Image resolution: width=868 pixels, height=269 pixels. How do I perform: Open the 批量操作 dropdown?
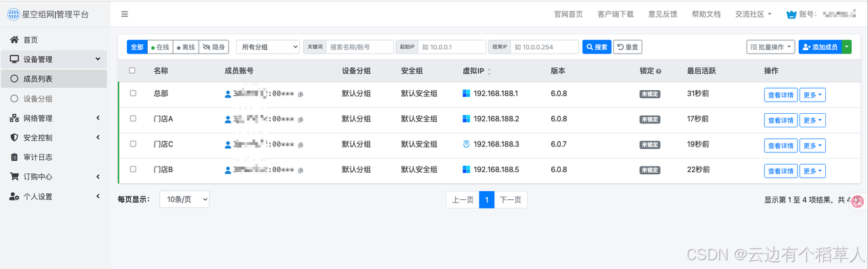770,47
